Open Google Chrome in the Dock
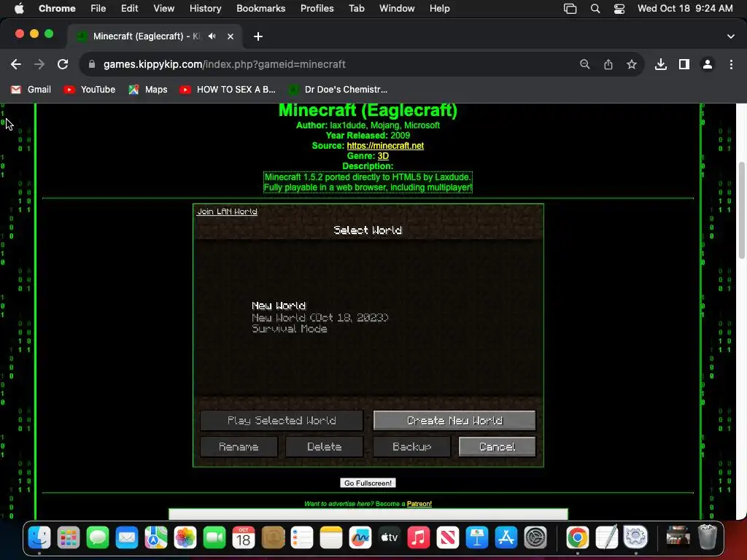 click(x=578, y=537)
